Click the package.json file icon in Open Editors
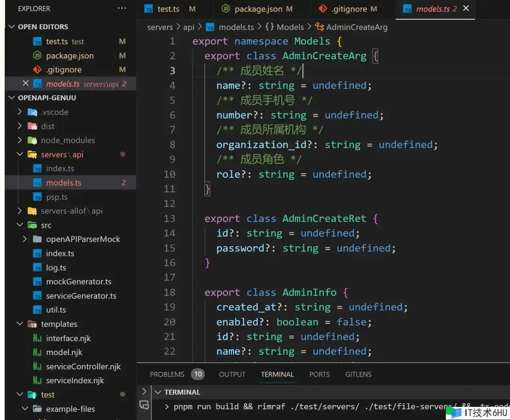 (37, 56)
